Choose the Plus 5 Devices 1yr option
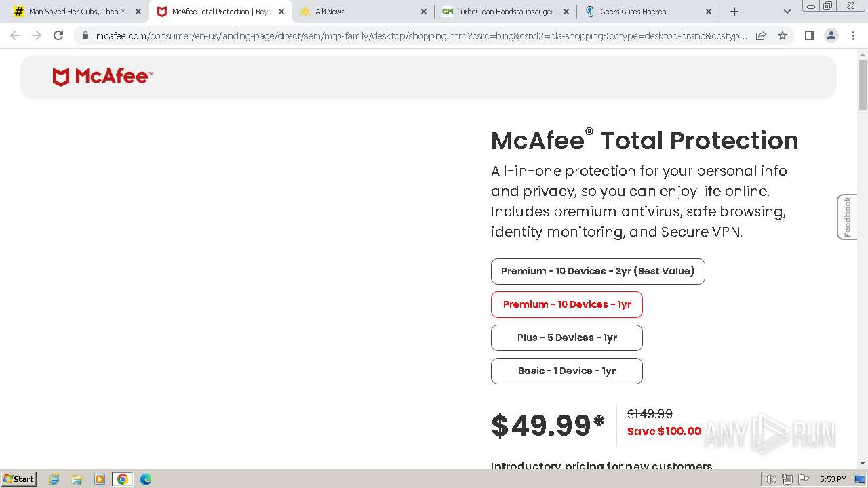 (566, 338)
